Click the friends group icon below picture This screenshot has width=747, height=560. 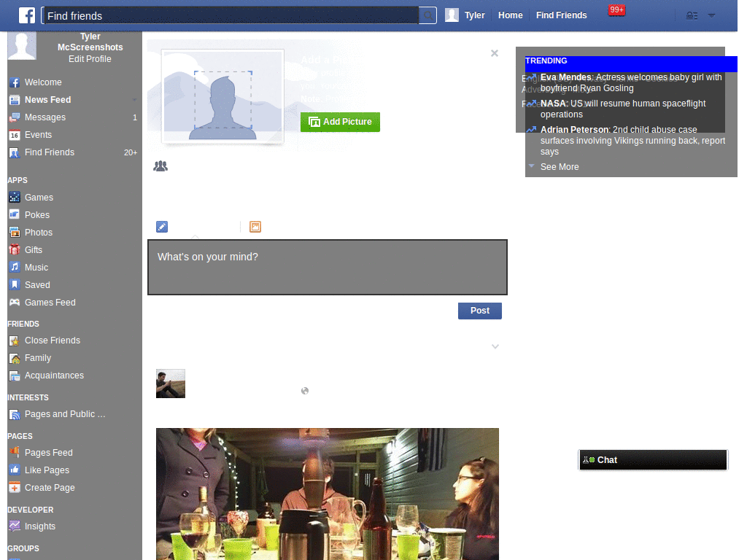click(160, 166)
